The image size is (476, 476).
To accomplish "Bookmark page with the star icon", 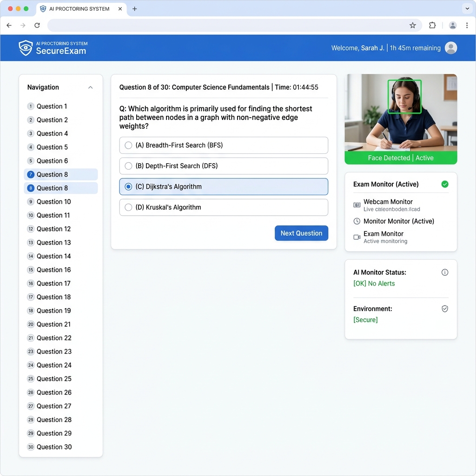I will (x=413, y=26).
